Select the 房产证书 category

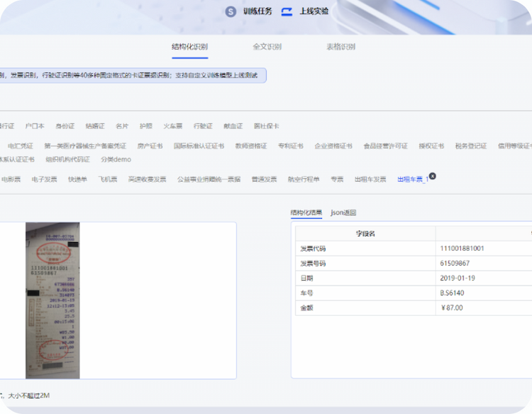pyautogui.click(x=150, y=146)
